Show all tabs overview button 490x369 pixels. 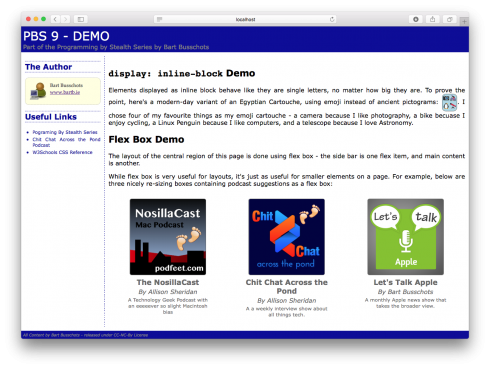(449, 19)
